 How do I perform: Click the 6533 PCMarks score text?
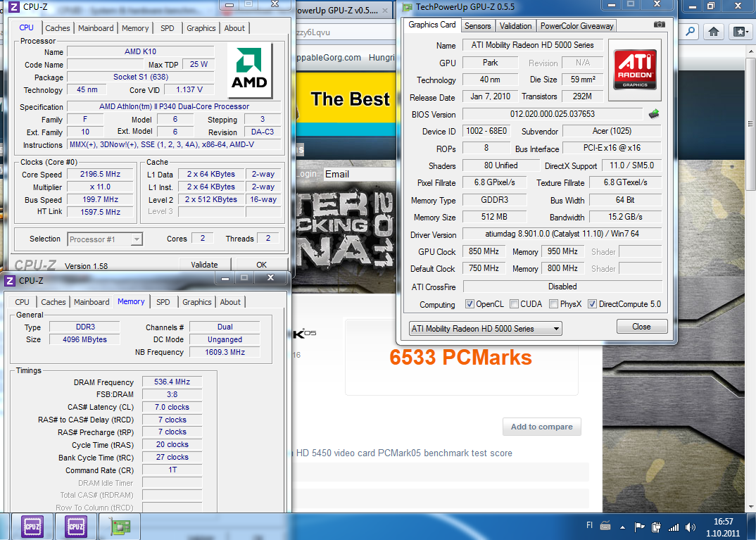pos(460,357)
